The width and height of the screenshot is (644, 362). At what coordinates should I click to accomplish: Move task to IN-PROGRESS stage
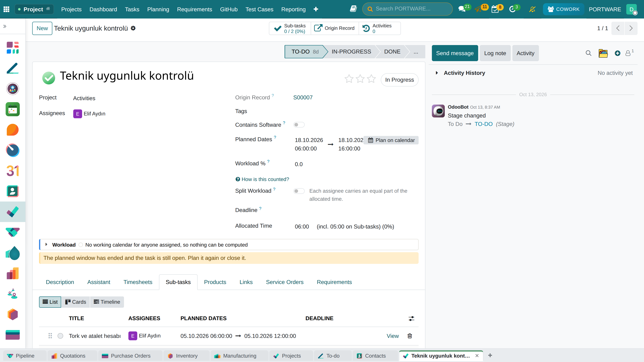[x=351, y=52]
